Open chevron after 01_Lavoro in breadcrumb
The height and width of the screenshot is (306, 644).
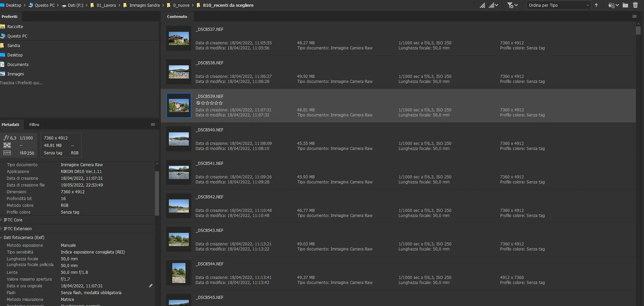[119, 5]
